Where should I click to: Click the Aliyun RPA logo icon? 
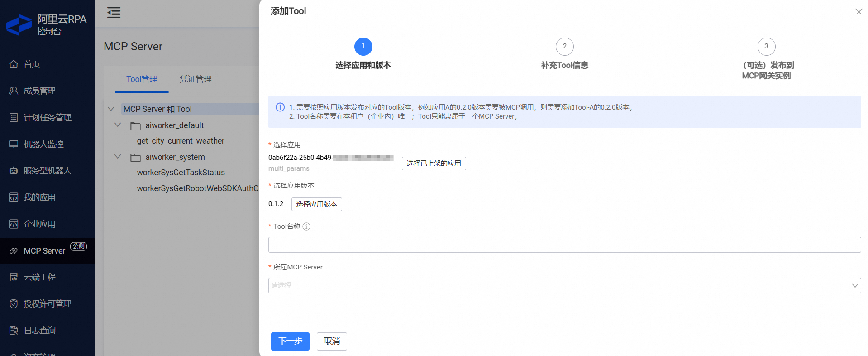click(19, 25)
